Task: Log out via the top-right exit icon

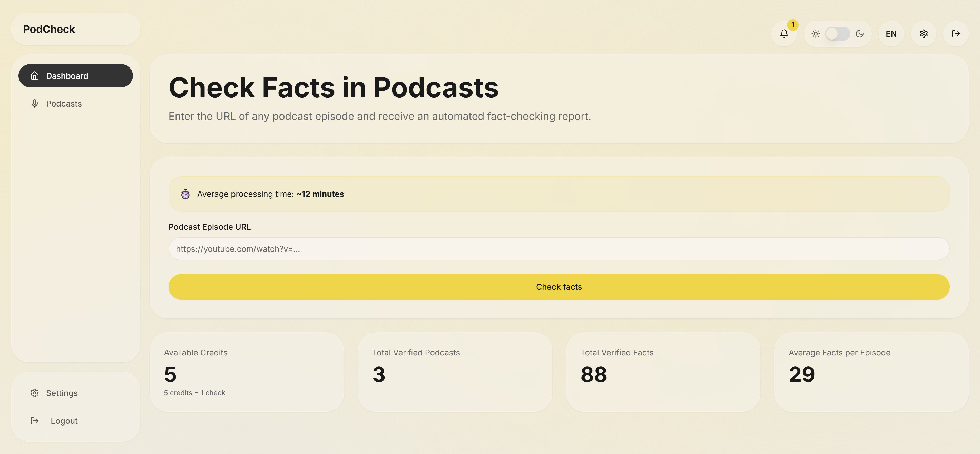Action: (x=956, y=33)
